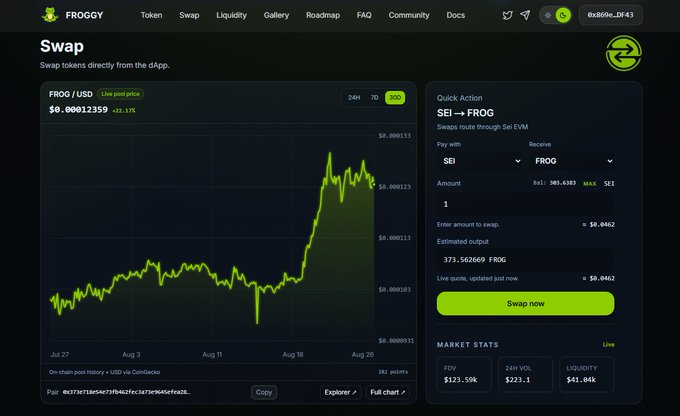Image resolution: width=680 pixels, height=416 pixels.
Task: Switch to light mode sun icon
Action: pos(548,15)
